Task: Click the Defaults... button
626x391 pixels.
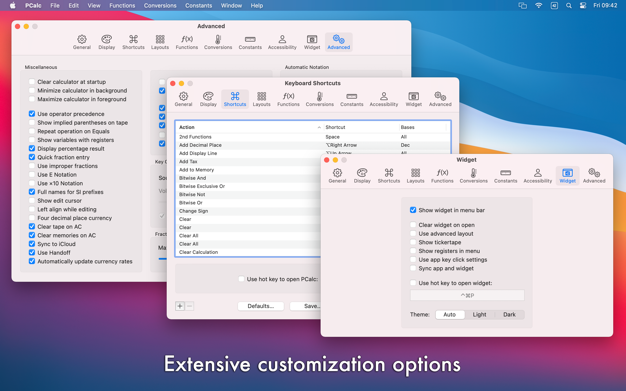Action: click(261, 306)
